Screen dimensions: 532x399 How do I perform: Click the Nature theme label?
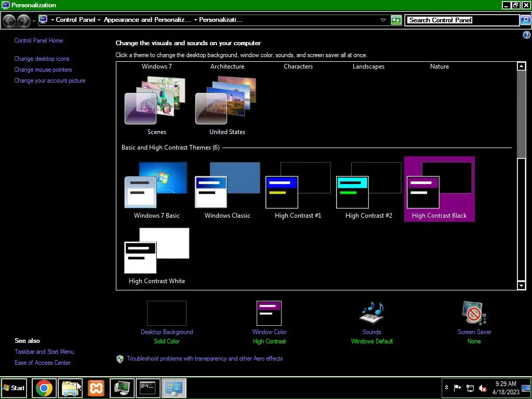coord(440,66)
